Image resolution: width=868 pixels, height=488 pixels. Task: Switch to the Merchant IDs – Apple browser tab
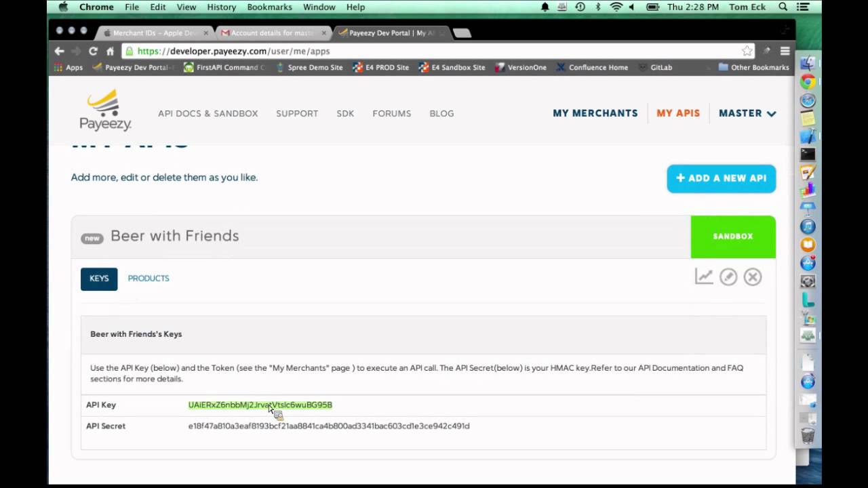coord(155,33)
